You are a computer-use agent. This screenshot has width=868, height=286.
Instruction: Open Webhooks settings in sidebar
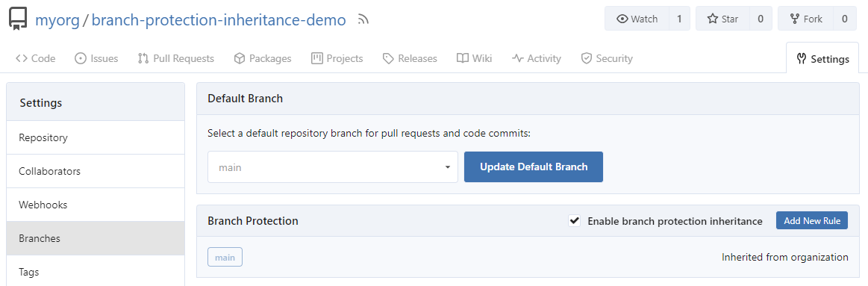point(96,205)
